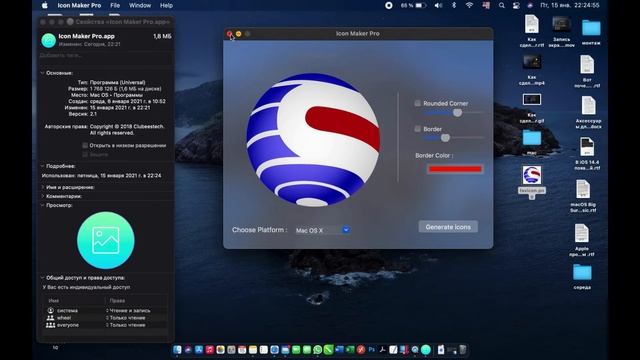Click the Rounded Corner slider knob
Viewport: 640px width, 360px height.
pyautogui.click(x=458, y=113)
